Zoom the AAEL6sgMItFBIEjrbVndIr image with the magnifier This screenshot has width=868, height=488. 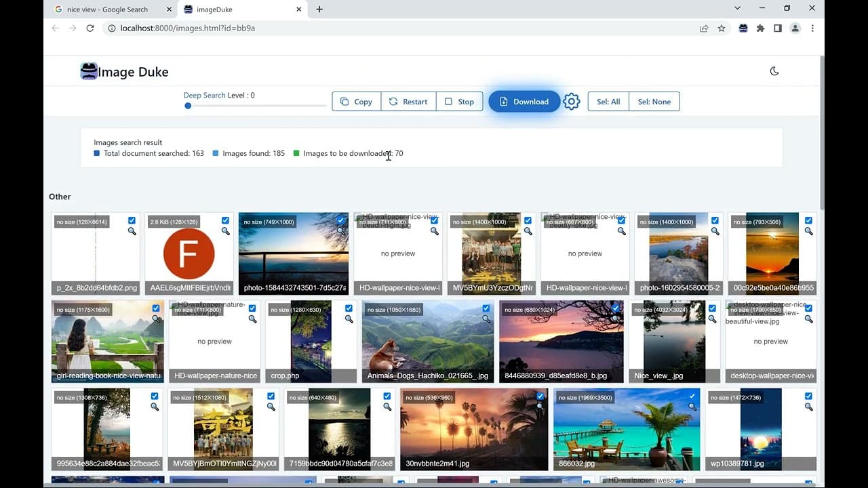point(225,231)
